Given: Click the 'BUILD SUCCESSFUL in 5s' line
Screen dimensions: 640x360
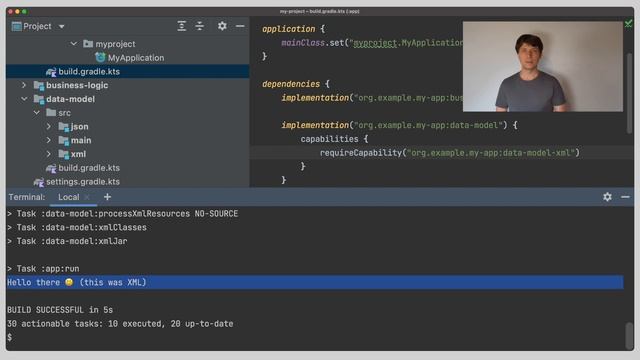Looking at the screenshot, I should pyautogui.click(x=60, y=310).
